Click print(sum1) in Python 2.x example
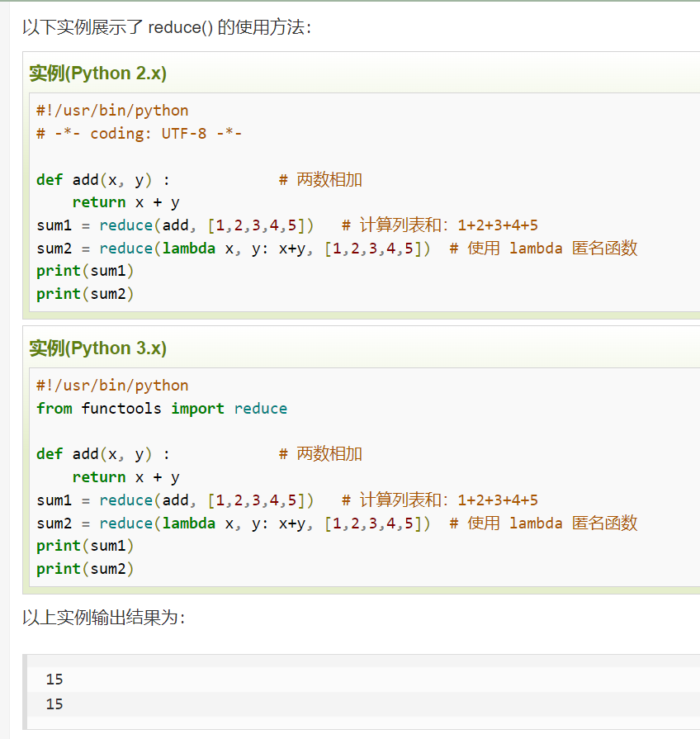Screen dimensions: 700x739 click(x=85, y=271)
